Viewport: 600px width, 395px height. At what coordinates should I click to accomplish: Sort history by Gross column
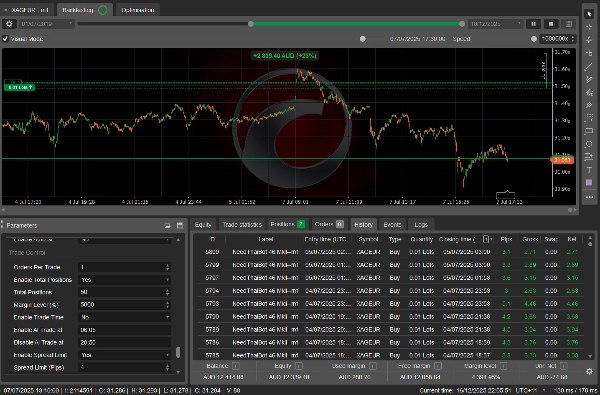[530, 239]
